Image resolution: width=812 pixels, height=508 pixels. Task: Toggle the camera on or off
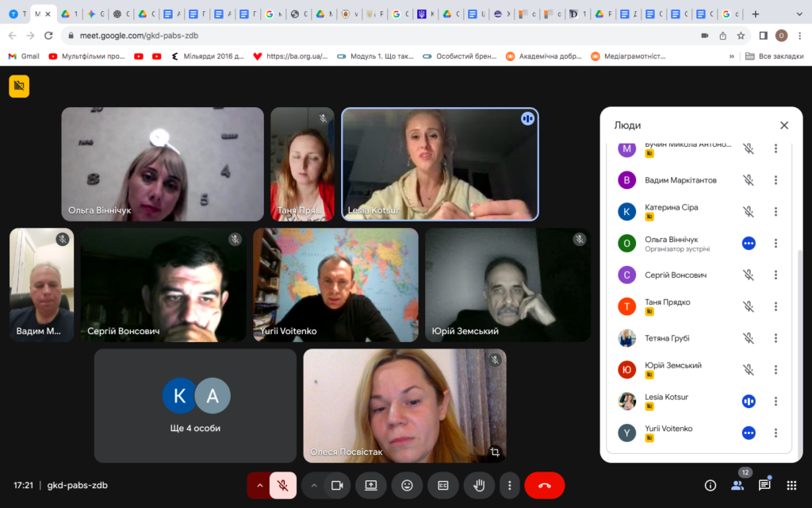click(336, 486)
